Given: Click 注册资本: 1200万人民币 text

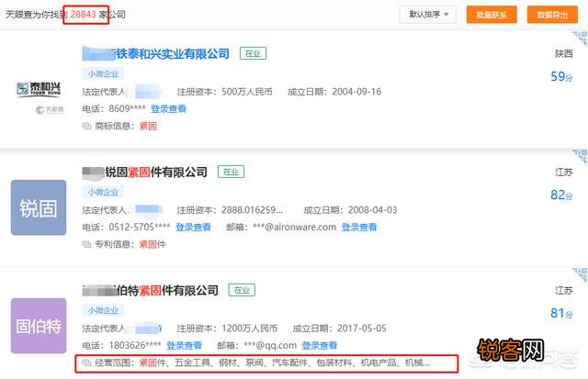Looking at the screenshot, I should pos(227,329).
